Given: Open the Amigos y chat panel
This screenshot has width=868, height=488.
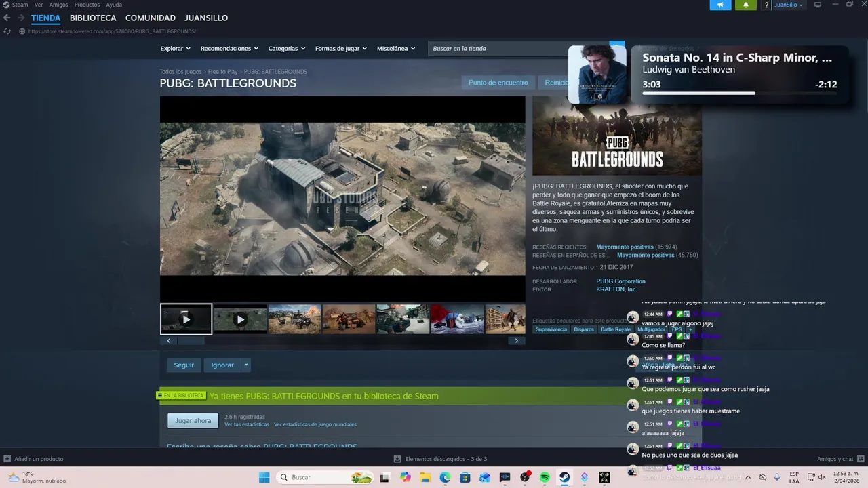Looking at the screenshot, I should click(840, 459).
